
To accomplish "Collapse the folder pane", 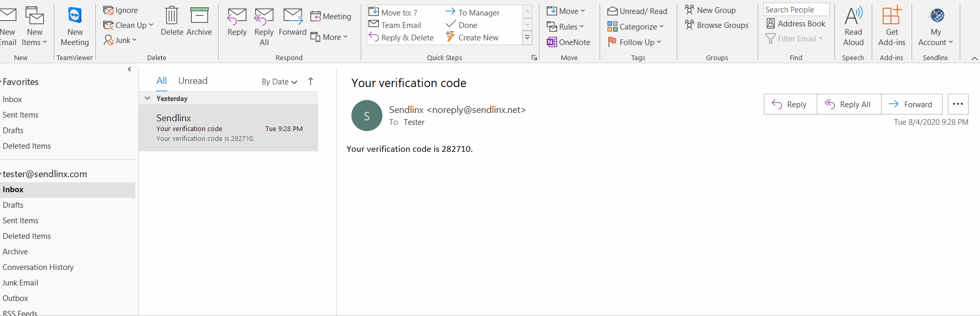I will tap(129, 69).
